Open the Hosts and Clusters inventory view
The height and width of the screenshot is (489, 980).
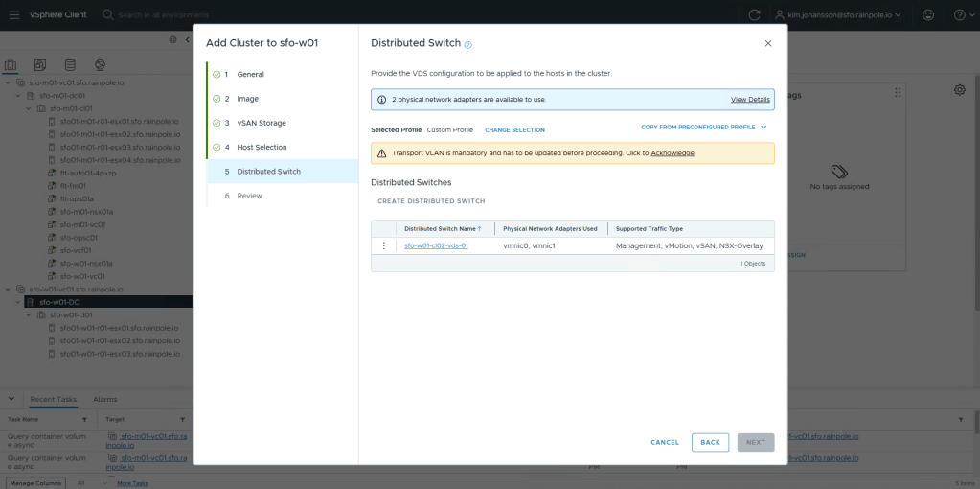pyautogui.click(x=11, y=65)
